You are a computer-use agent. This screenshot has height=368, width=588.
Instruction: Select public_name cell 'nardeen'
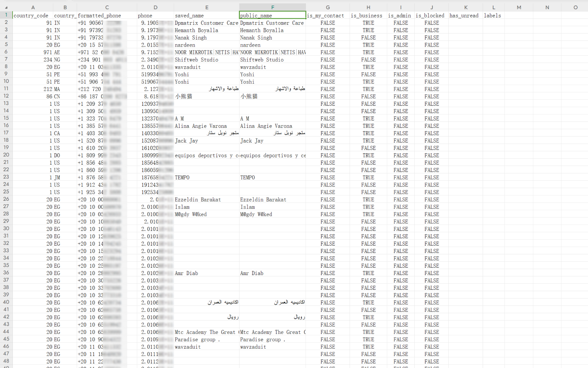(272, 45)
